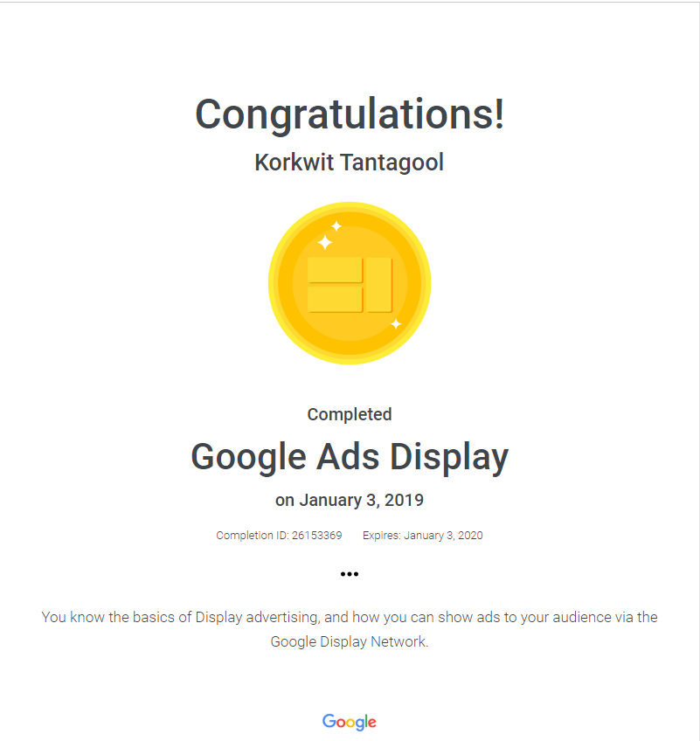Image resolution: width=700 pixels, height=741 pixels.
Task: Click the 'on January 3, 2019' date
Action: 350,500
